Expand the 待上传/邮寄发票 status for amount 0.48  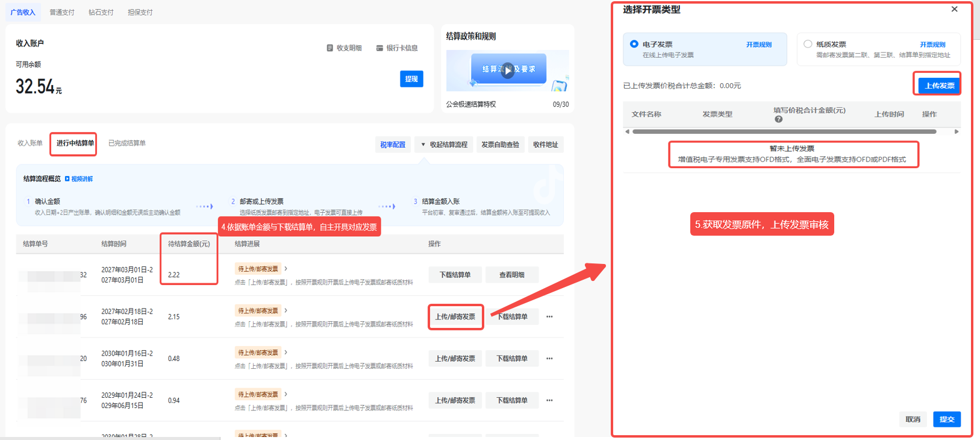[x=286, y=353]
